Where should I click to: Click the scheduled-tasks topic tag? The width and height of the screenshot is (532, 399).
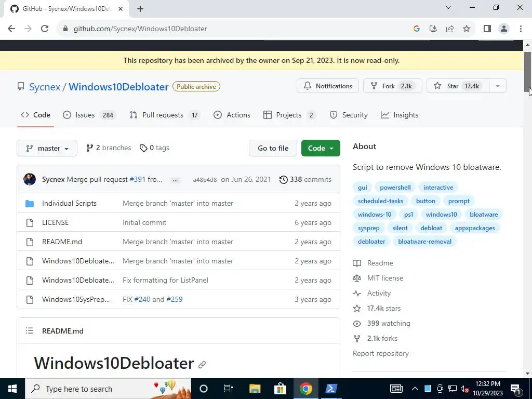tap(380, 201)
